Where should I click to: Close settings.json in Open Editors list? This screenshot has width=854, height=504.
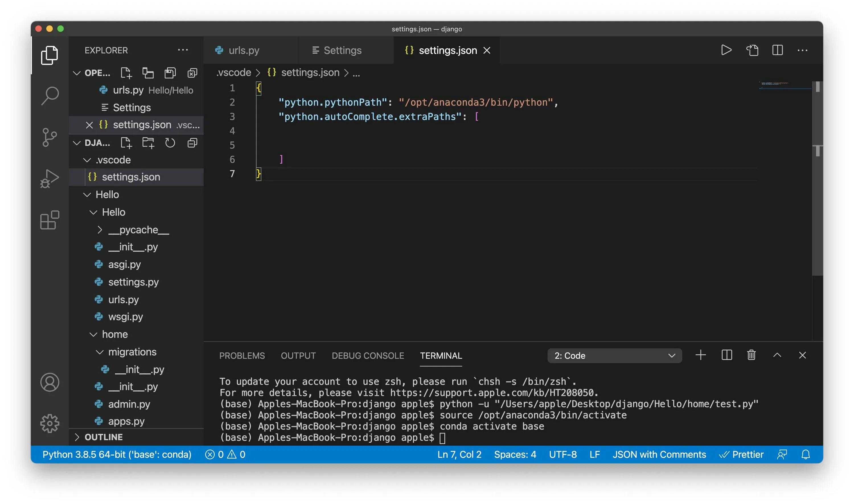click(x=89, y=125)
